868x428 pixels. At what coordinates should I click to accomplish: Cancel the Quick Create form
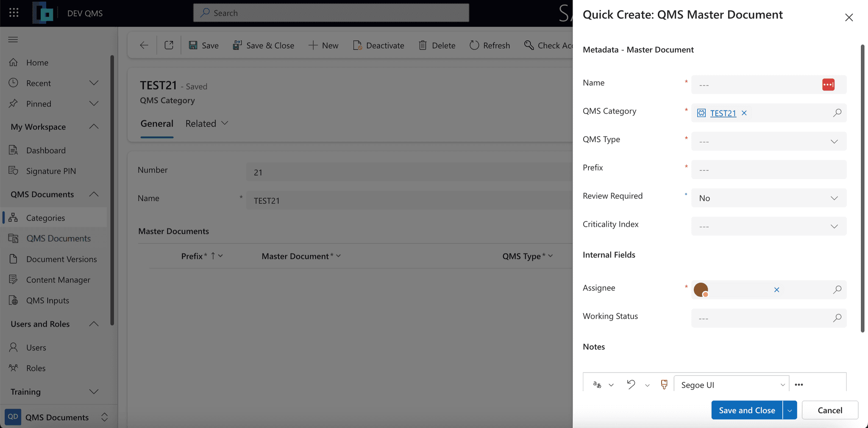coord(830,410)
